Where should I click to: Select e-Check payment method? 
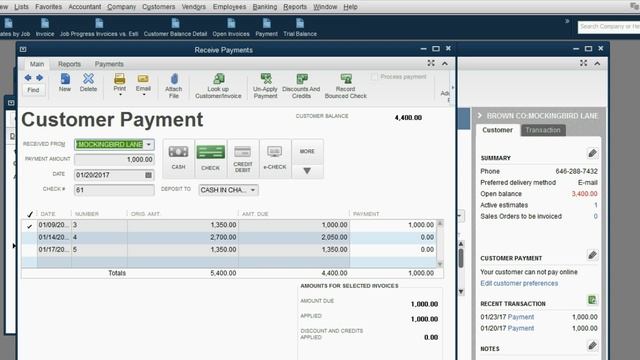pos(275,158)
